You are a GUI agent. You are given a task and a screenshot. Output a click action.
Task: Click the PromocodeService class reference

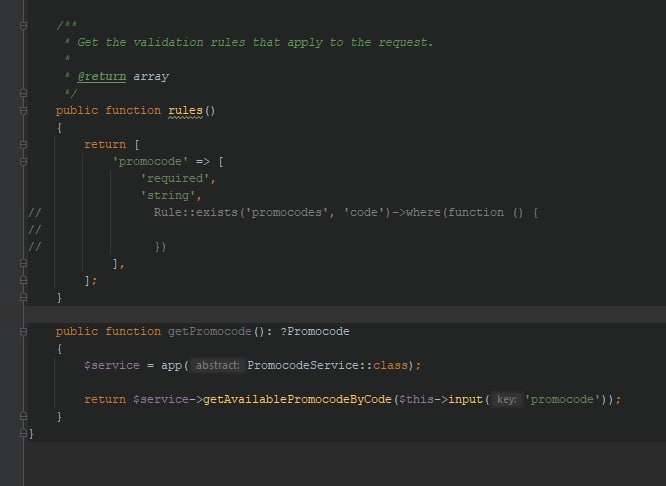coord(303,365)
